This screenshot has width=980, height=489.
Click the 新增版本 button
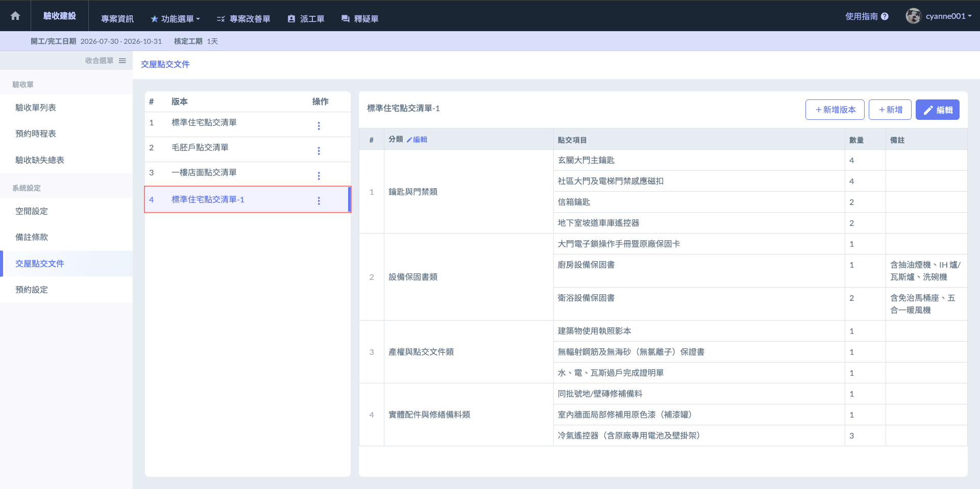tap(835, 110)
